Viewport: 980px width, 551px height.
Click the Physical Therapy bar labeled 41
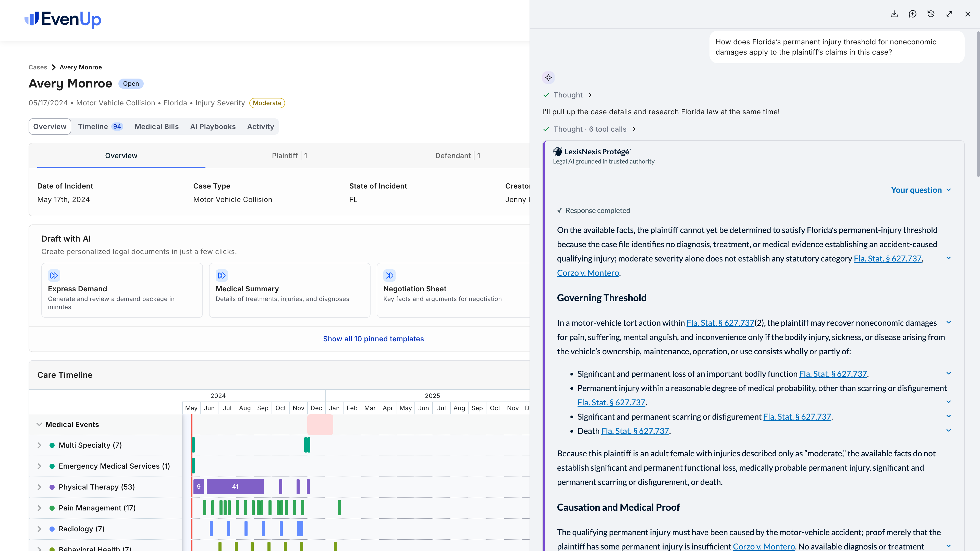pos(235,487)
